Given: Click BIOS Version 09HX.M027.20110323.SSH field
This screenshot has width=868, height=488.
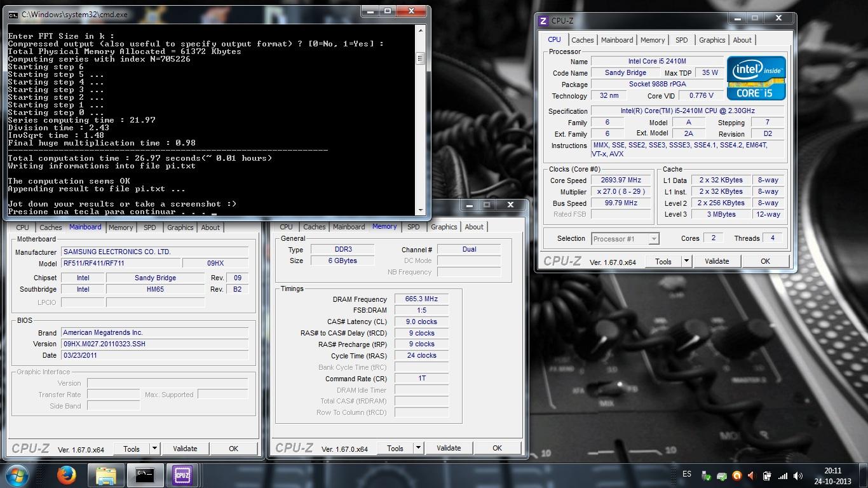Looking at the screenshot, I should [155, 344].
